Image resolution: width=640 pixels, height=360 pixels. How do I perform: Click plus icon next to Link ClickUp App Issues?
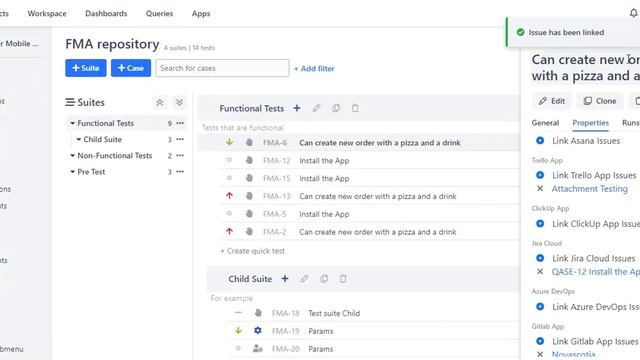click(540, 224)
